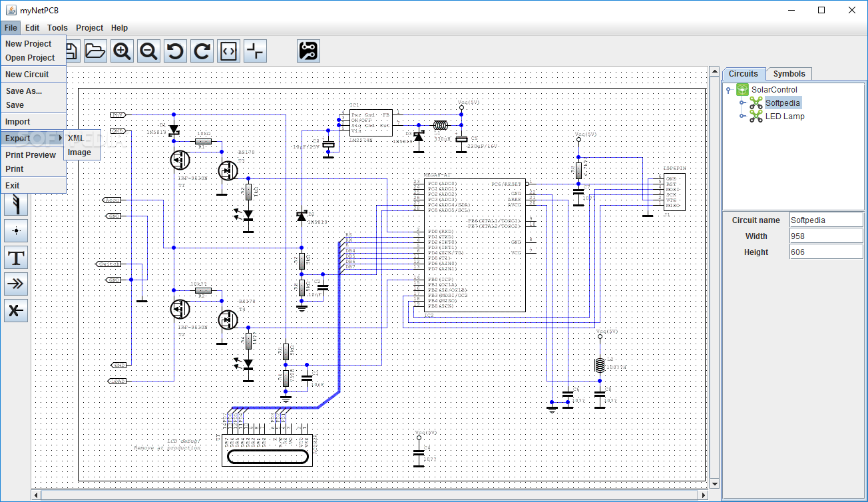Choose Exit menu entry
This screenshot has height=502, width=868.
coord(33,186)
